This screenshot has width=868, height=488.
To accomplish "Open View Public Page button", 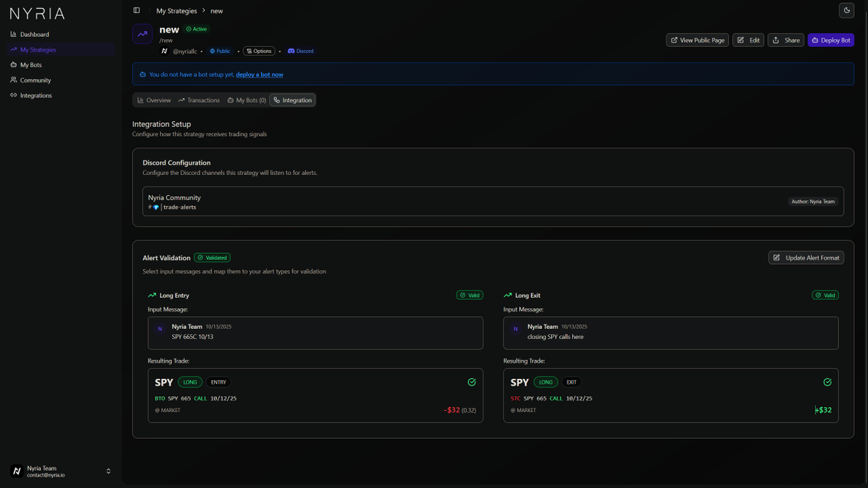I will pos(697,40).
